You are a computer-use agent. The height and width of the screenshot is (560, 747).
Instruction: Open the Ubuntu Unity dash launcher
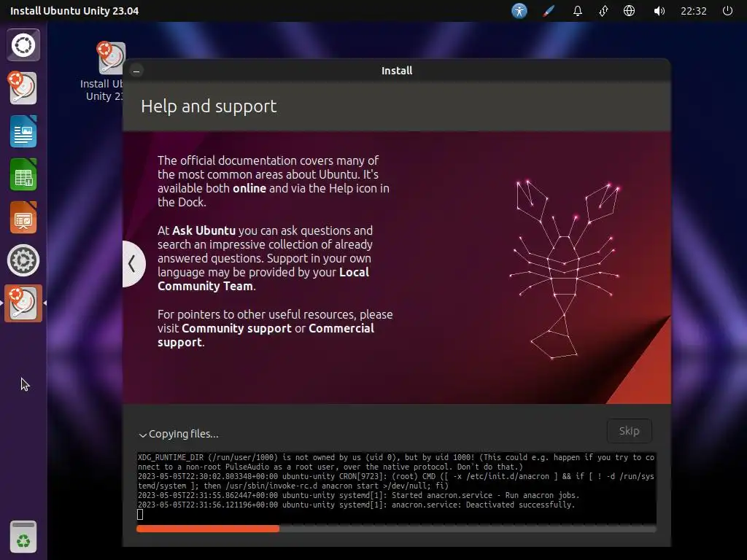click(x=23, y=45)
